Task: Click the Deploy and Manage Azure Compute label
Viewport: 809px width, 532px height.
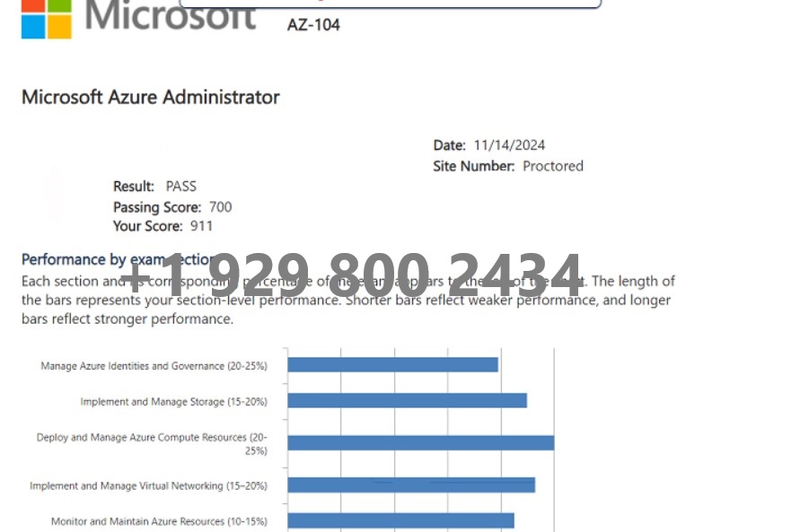Action: [152, 444]
